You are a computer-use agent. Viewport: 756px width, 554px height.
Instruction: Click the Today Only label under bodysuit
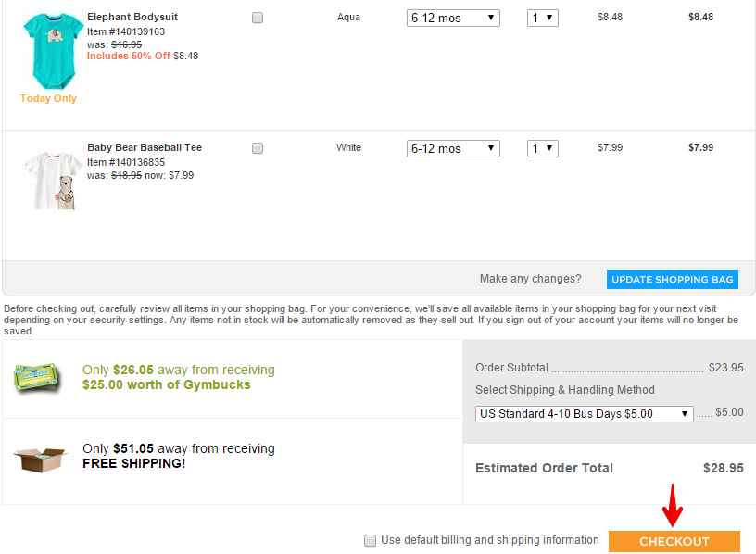(48, 98)
